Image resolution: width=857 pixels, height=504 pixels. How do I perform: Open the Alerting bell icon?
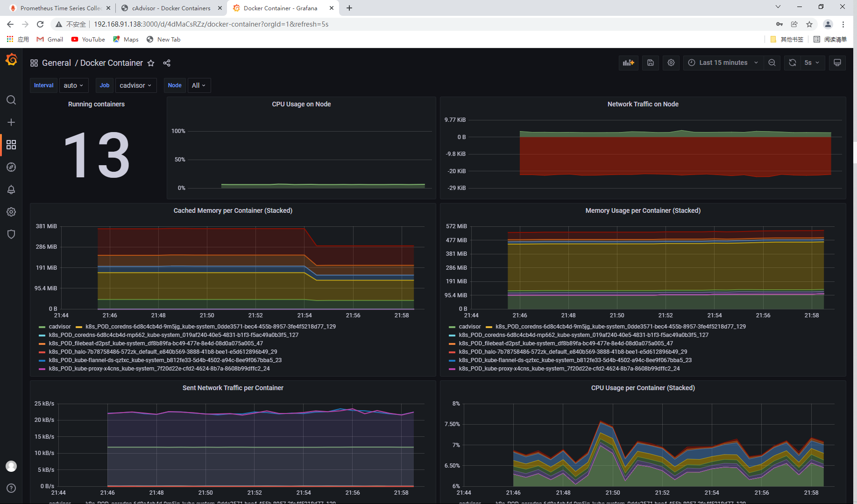tap(11, 189)
